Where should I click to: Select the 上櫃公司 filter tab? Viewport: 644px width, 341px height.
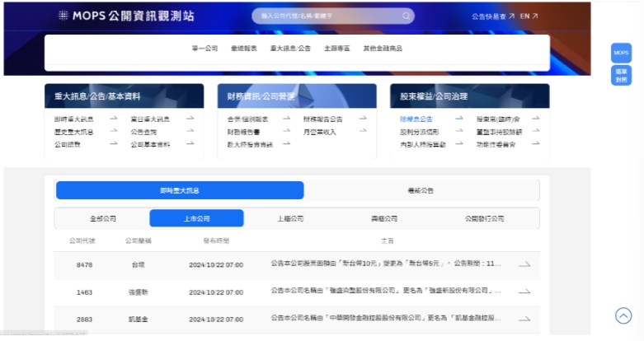pyautogui.click(x=290, y=218)
